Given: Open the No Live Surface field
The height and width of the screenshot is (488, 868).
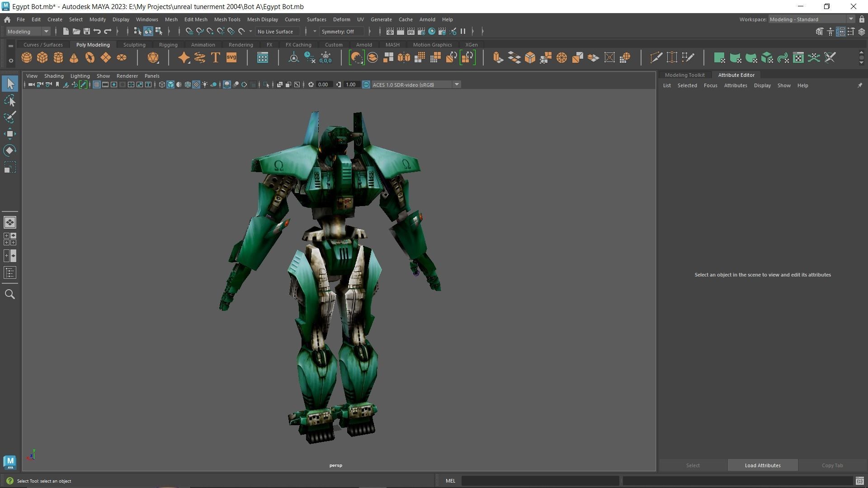Looking at the screenshot, I should (x=277, y=31).
